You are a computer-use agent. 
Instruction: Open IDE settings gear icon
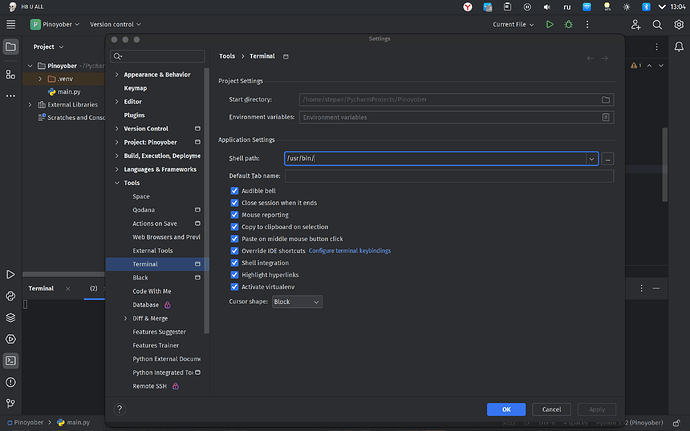[x=679, y=24]
